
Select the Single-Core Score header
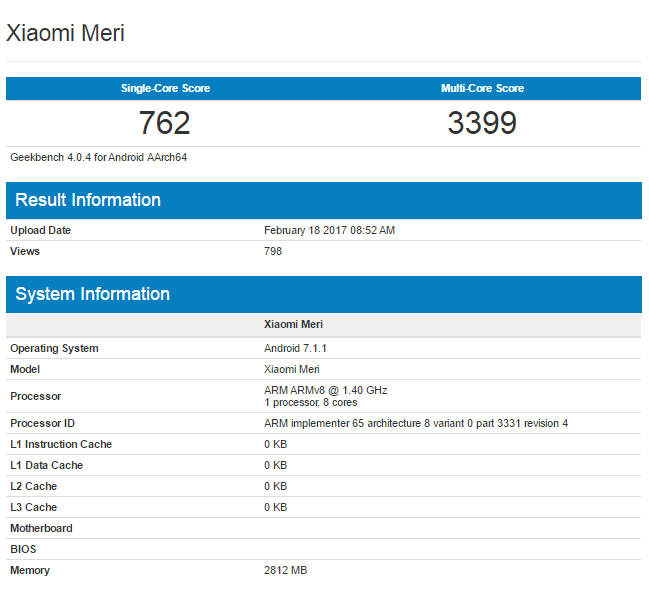tap(165, 88)
